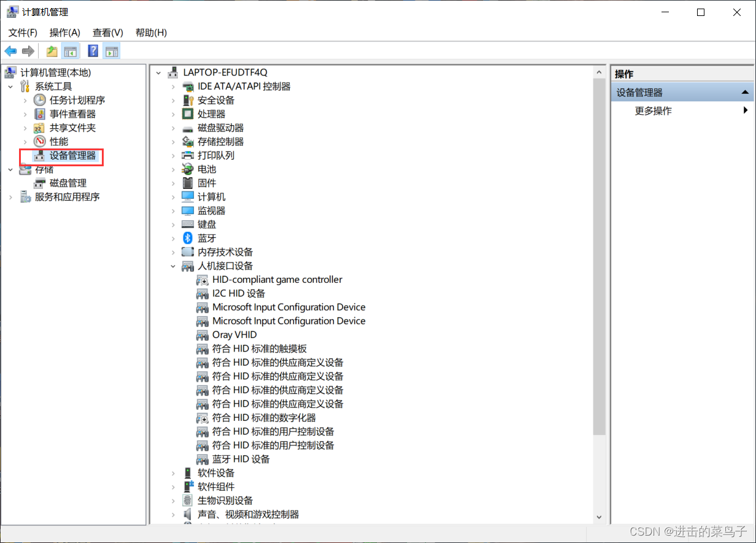The width and height of the screenshot is (756, 543).
Task: Toggle the Action pane toolbar icon
Action: [111, 51]
